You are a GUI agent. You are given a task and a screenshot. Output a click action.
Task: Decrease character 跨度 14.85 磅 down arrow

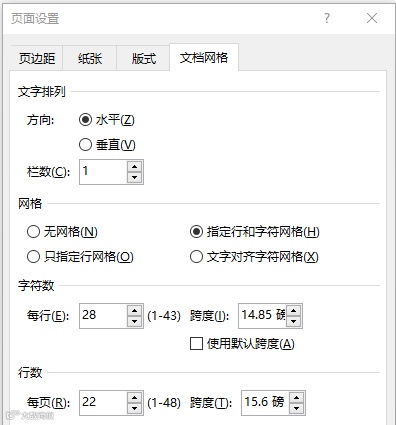[x=293, y=321]
